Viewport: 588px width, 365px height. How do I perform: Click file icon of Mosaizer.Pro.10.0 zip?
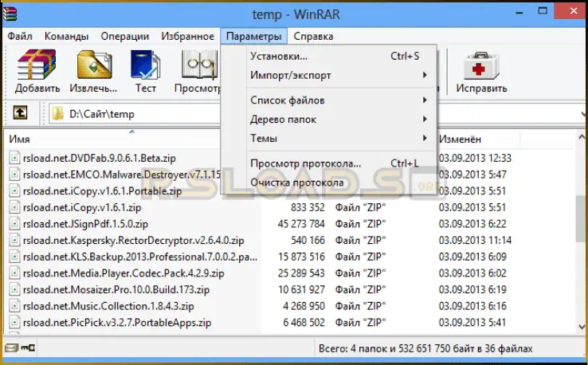[14, 289]
